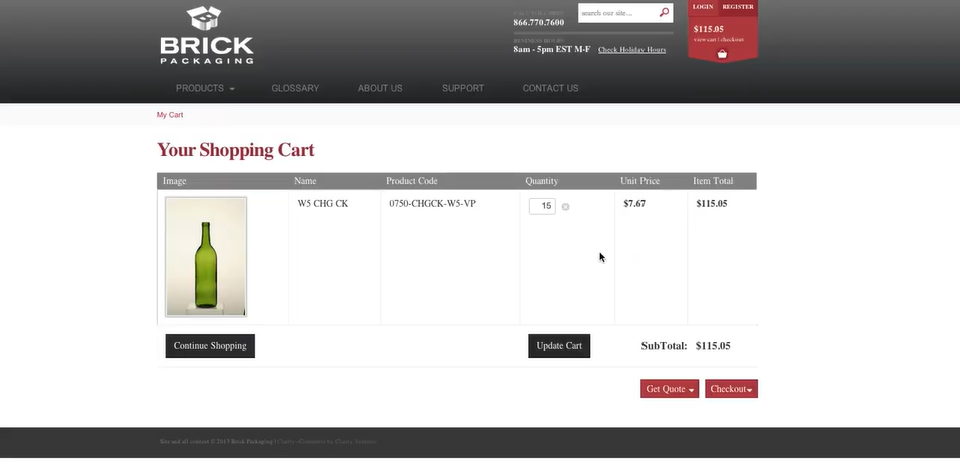Click the Brick Packaging logo
The width and height of the screenshot is (960, 470).
pos(207,35)
